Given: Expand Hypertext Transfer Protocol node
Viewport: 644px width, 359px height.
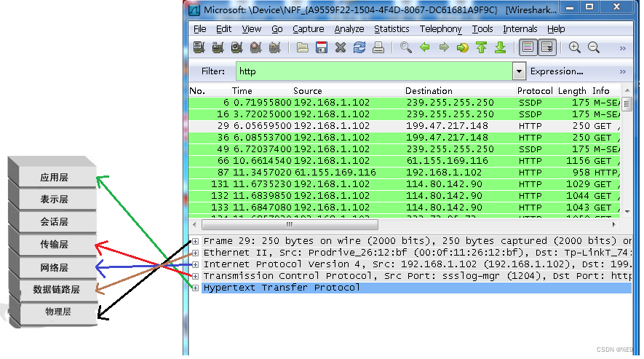Looking at the screenshot, I should coord(196,288).
